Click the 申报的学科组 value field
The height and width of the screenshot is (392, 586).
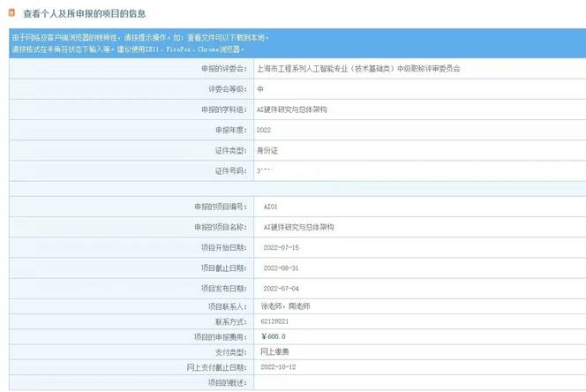click(x=291, y=109)
